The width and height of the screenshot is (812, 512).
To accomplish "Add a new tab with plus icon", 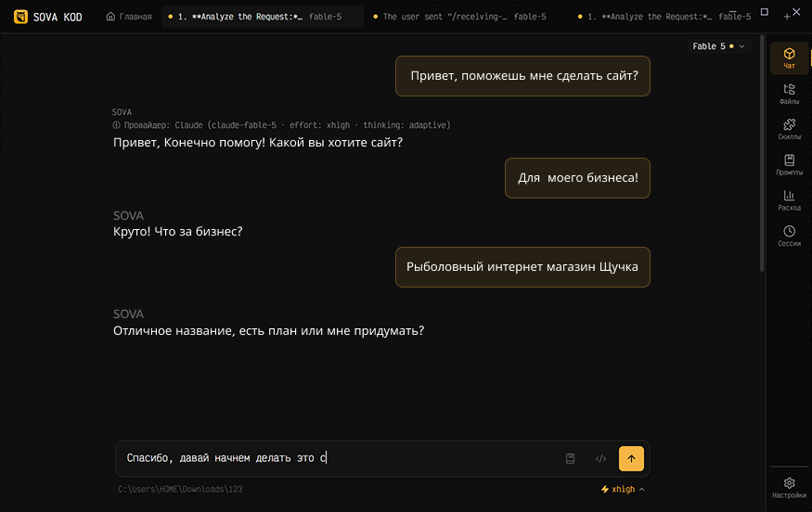I will tap(787, 17).
